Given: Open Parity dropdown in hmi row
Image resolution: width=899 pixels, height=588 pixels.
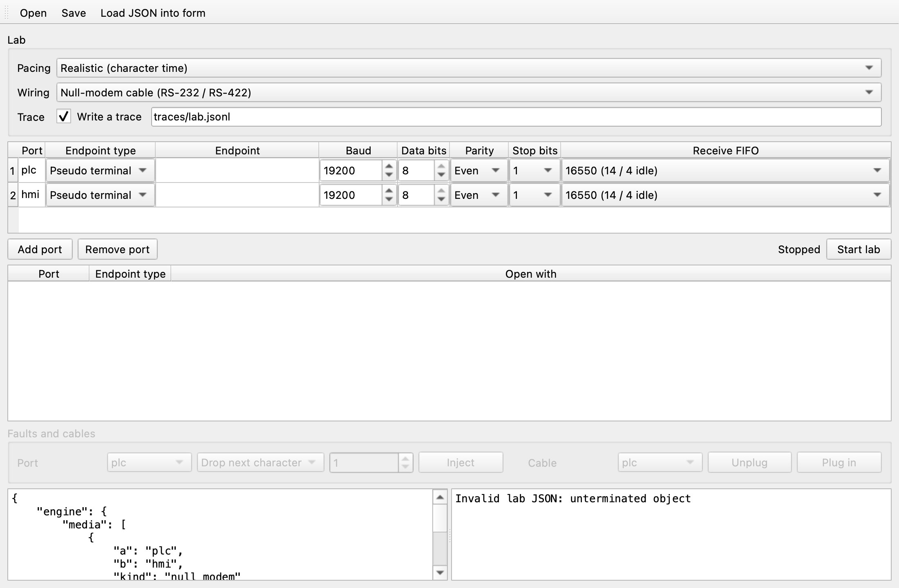Looking at the screenshot, I should (x=479, y=195).
